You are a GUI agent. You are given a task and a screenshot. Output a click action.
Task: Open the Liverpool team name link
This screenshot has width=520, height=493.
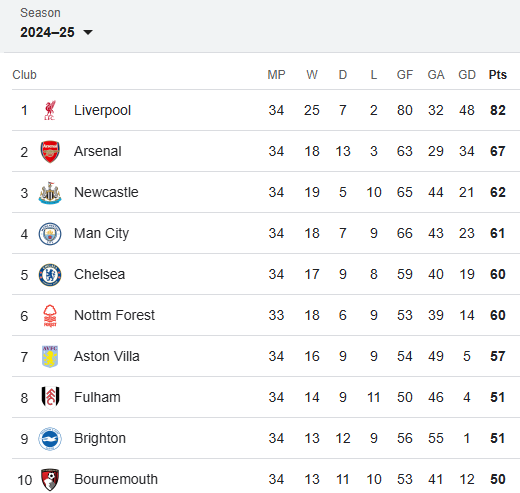pyautogui.click(x=102, y=110)
